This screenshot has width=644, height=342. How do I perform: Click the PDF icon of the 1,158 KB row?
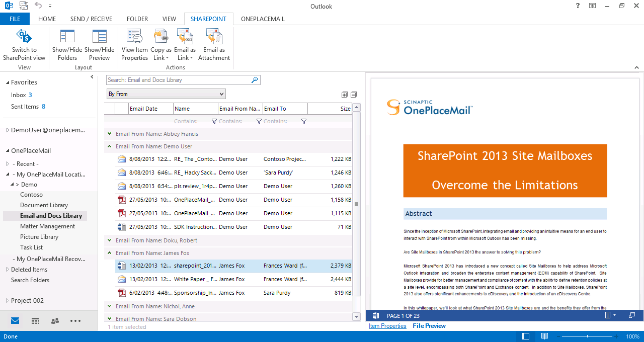tap(121, 200)
